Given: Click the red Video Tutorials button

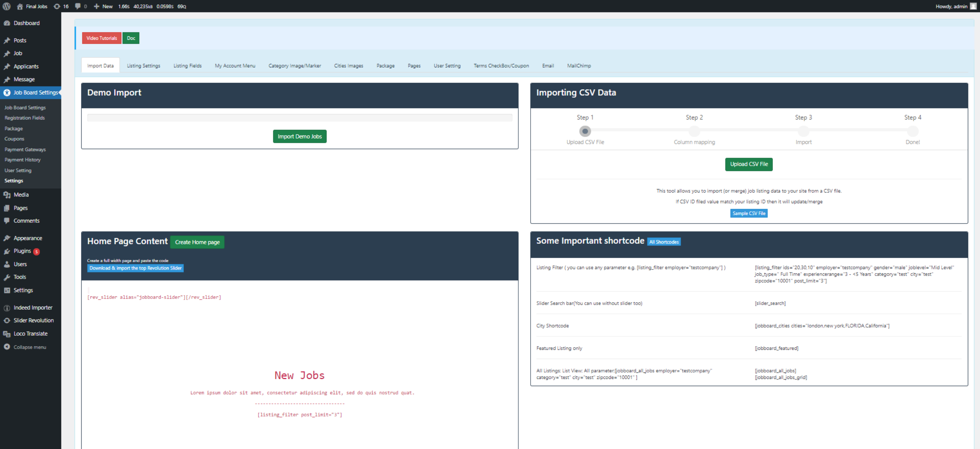Looking at the screenshot, I should 101,38.
